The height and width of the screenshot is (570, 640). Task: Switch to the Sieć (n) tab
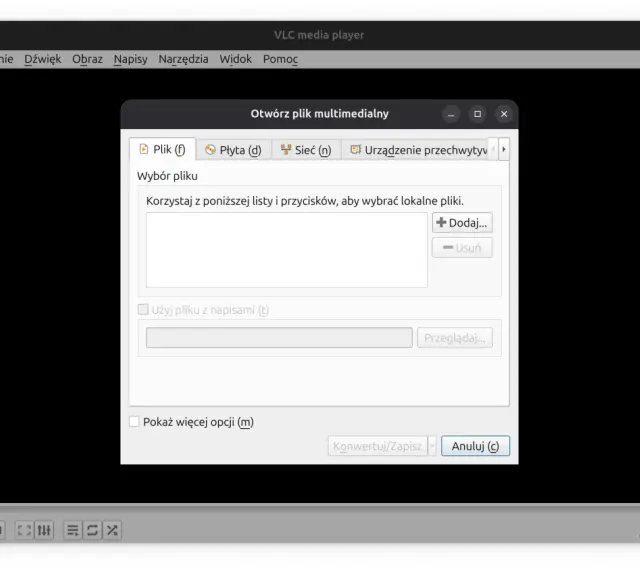(306, 150)
